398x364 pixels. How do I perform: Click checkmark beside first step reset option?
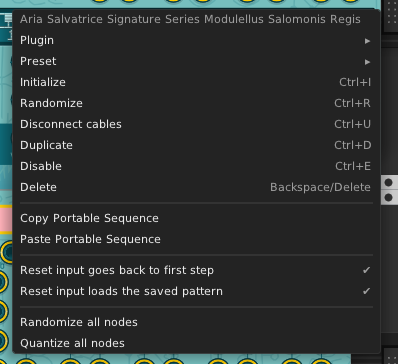point(366,270)
